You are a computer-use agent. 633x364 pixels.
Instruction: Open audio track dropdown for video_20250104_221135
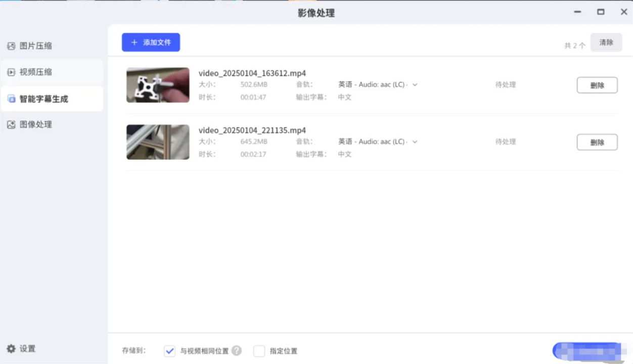coord(415,142)
